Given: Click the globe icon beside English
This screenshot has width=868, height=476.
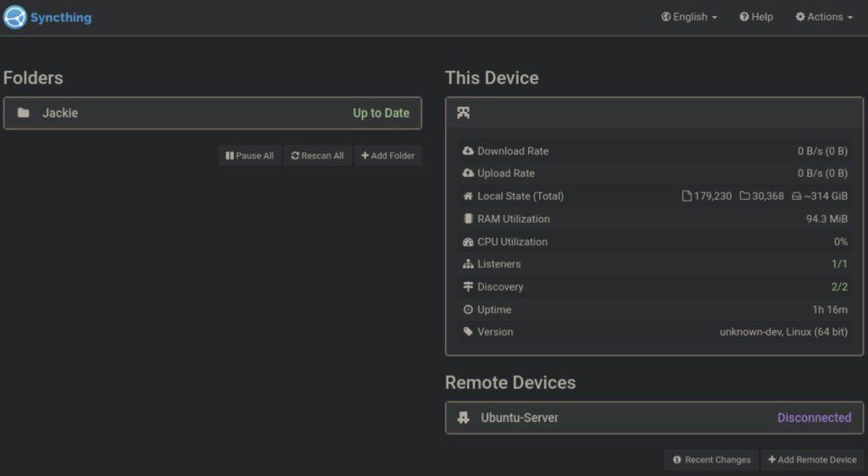Looking at the screenshot, I should tap(666, 17).
